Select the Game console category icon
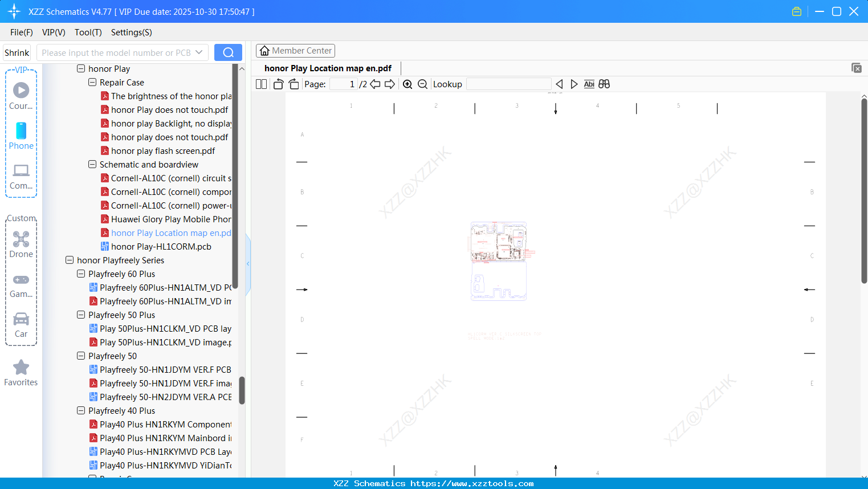The height and width of the screenshot is (489, 868). [21, 286]
